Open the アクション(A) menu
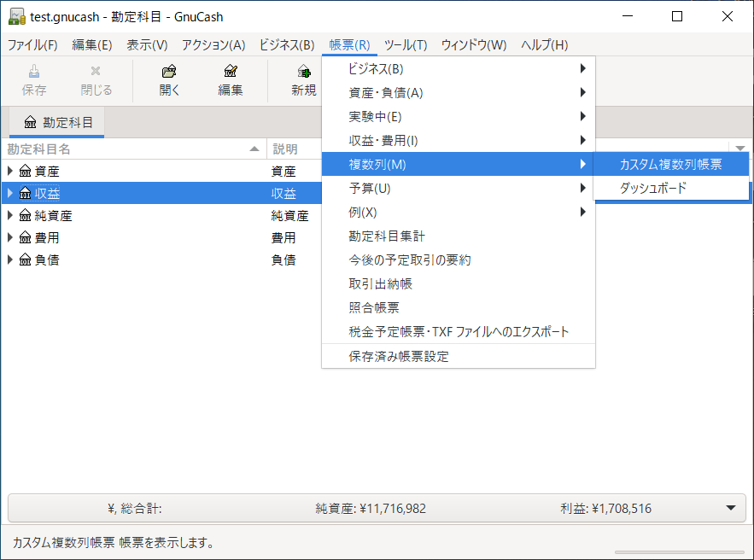The image size is (754, 560). [x=213, y=44]
